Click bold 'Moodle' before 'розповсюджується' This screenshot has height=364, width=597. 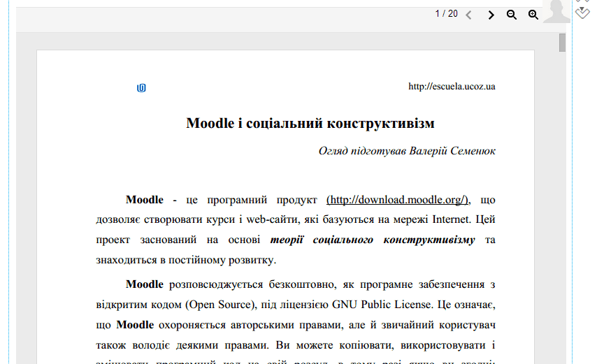[x=144, y=284]
